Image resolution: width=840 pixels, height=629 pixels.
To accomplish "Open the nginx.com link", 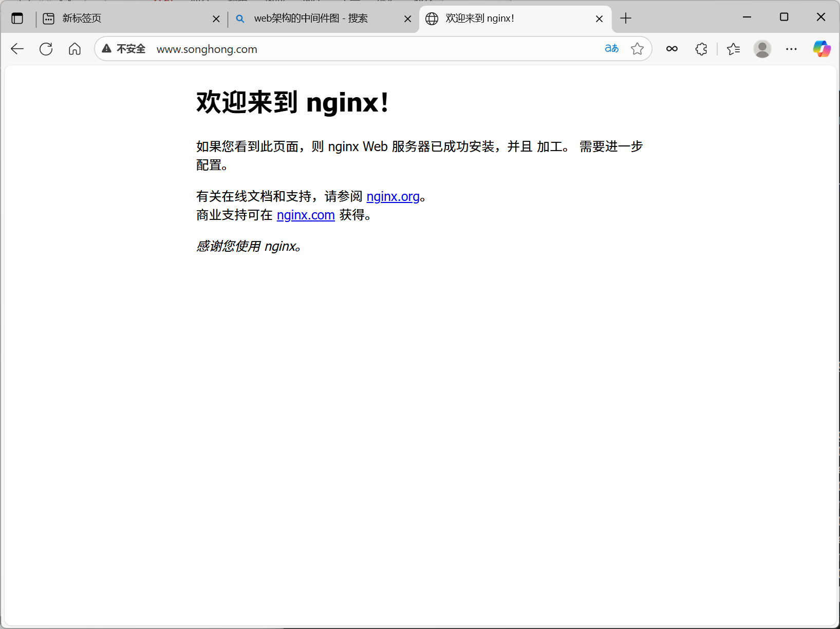I will point(306,215).
